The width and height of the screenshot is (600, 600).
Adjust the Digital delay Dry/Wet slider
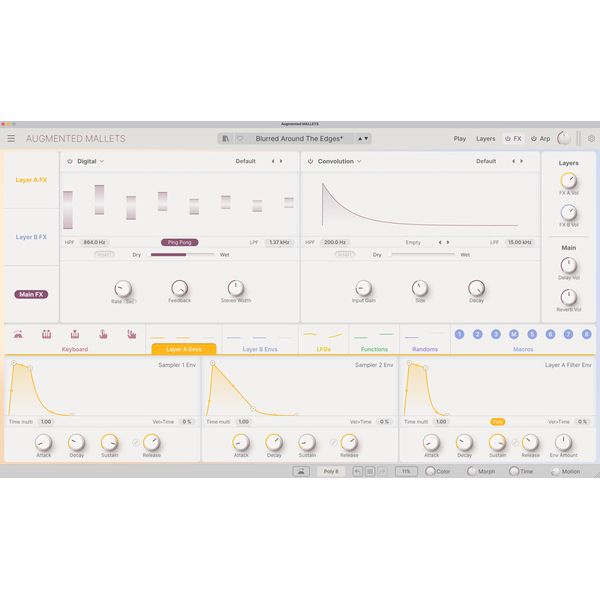click(183, 254)
